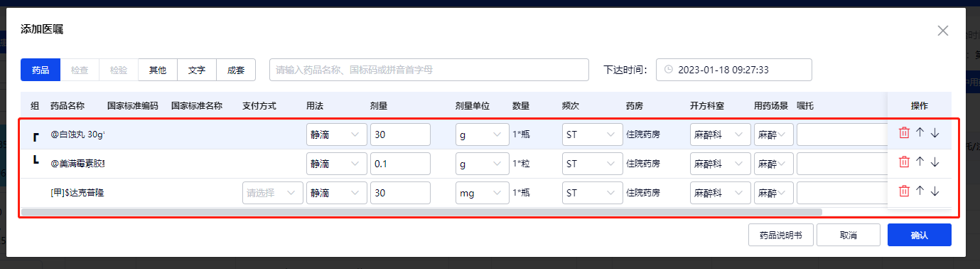Open the 下达时间 date-time picker
Image resolution: width=980 pixels, height=269 pixels.
point(733,70)
